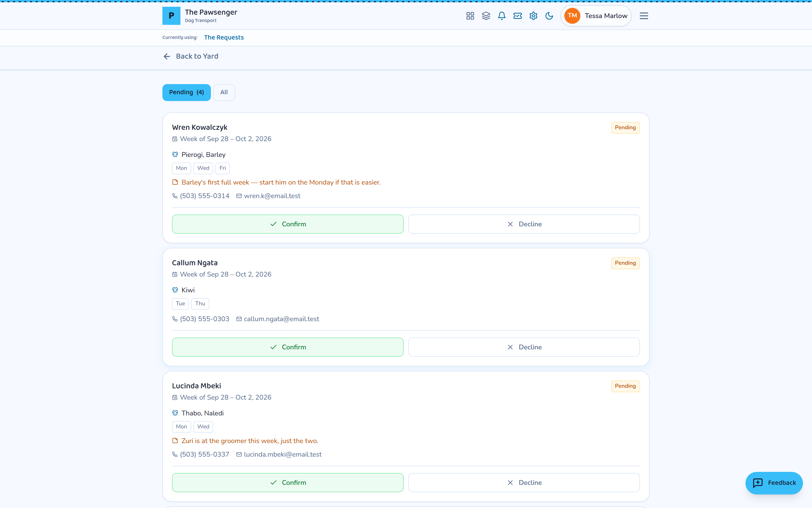Click Fri day chip on Wren's card
Viewport: 812px width, 508px height.
pos(222,168)
